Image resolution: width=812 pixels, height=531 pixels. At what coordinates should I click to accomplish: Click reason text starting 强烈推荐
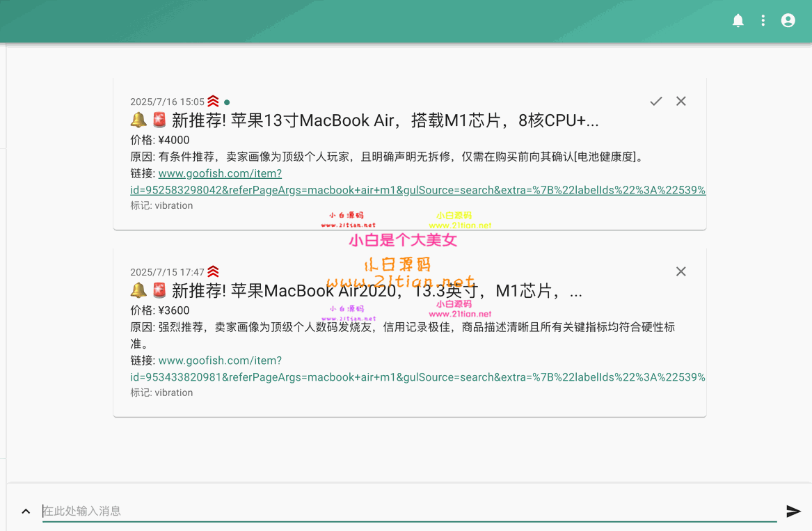[402, 335]
